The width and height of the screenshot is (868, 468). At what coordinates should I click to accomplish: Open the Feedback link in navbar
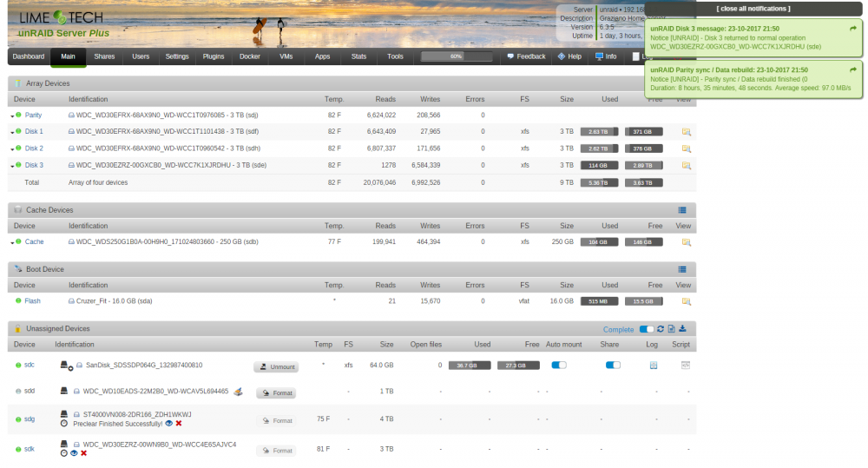pyautogui.click(x=527, y=56)
